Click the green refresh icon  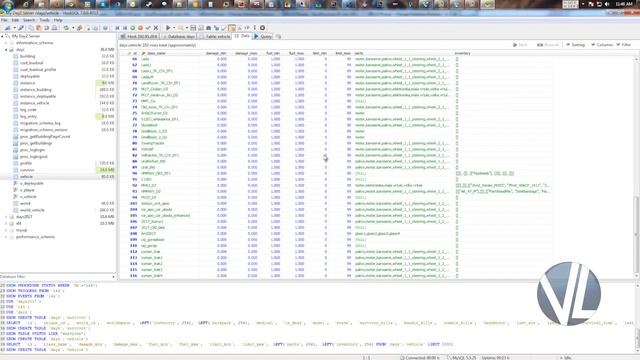pos(66,28)
